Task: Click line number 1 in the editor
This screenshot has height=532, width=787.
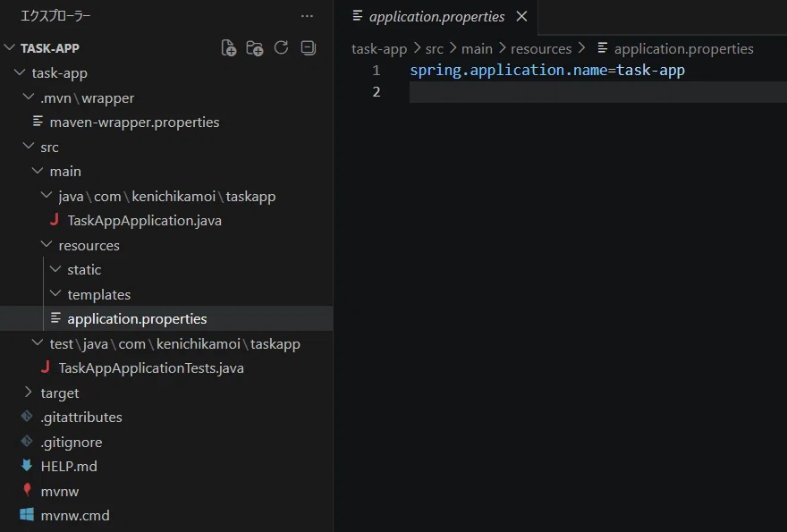Action: pyautogui.click(x=376, y=71)
